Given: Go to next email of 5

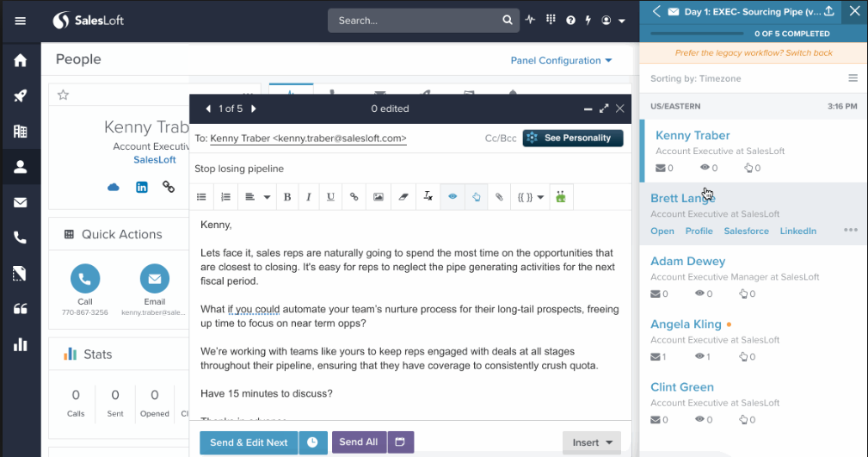Looking at the screenshot, I should [254, 108].
